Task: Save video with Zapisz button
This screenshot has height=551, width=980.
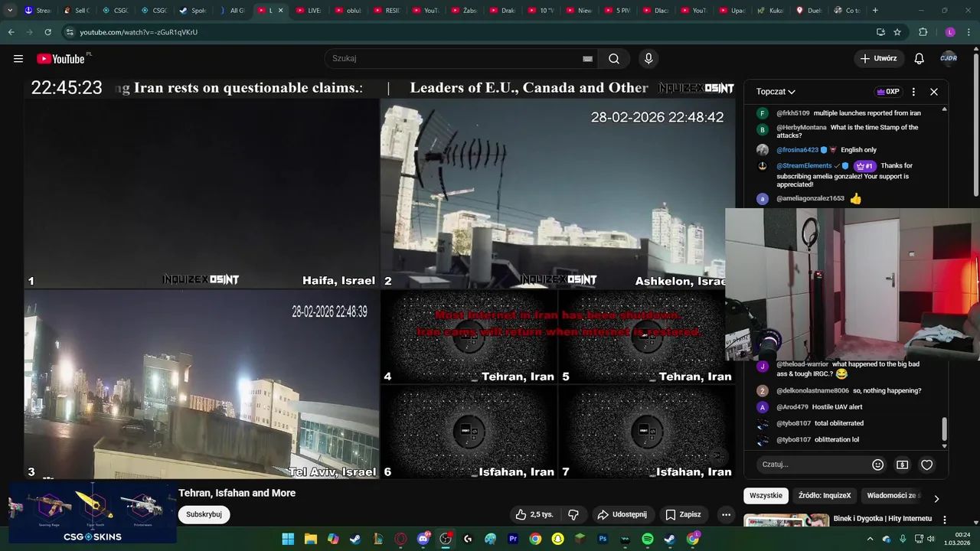Action: (x=683, y=514)
